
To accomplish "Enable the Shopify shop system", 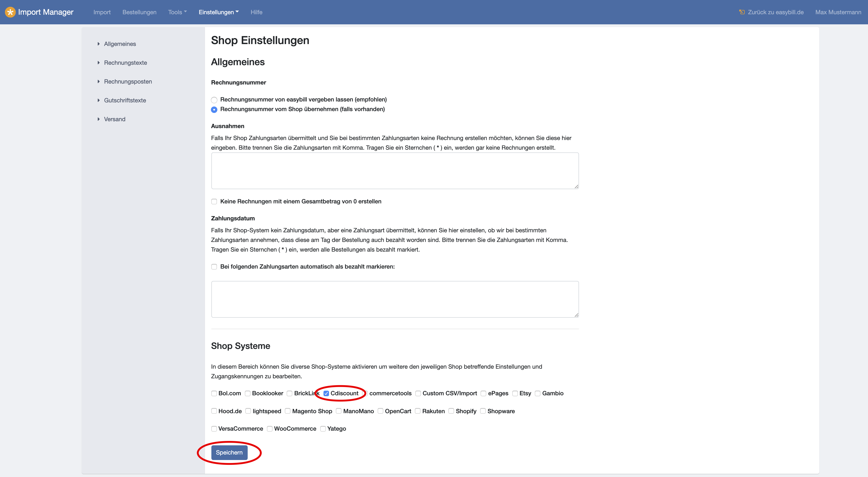I will click(451, 411).
